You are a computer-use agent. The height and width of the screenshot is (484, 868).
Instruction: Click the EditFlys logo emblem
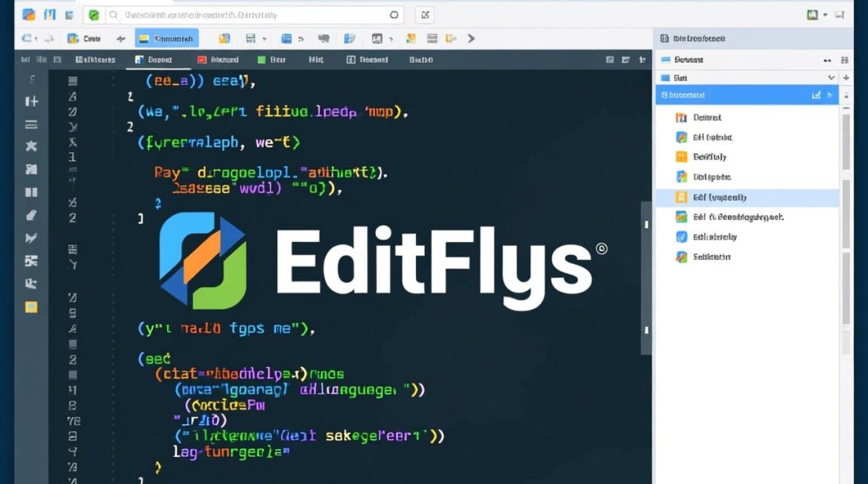[203, 260]
